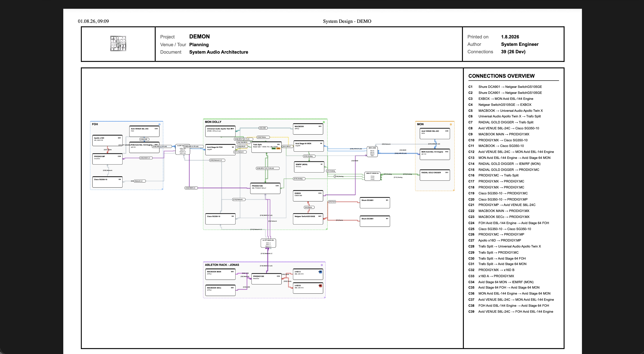Select the Trafo Split node
The image size is (644, 354).
pyautogui.click(x=267, y=147)
